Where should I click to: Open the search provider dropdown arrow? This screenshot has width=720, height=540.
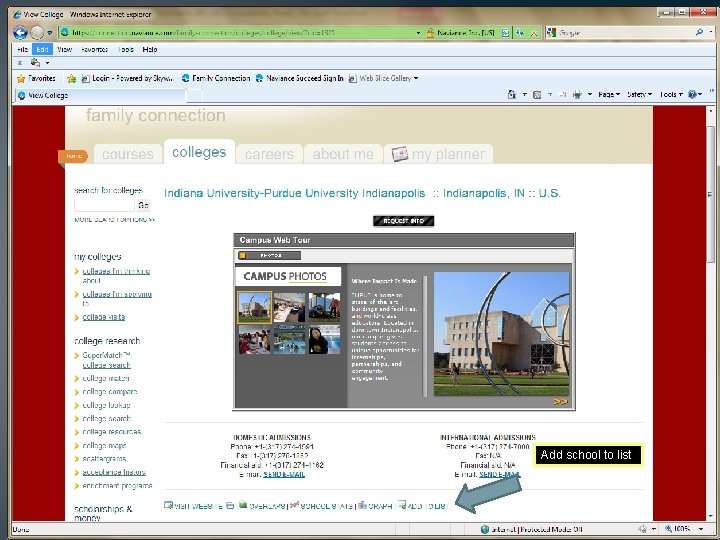pos(711,32)
